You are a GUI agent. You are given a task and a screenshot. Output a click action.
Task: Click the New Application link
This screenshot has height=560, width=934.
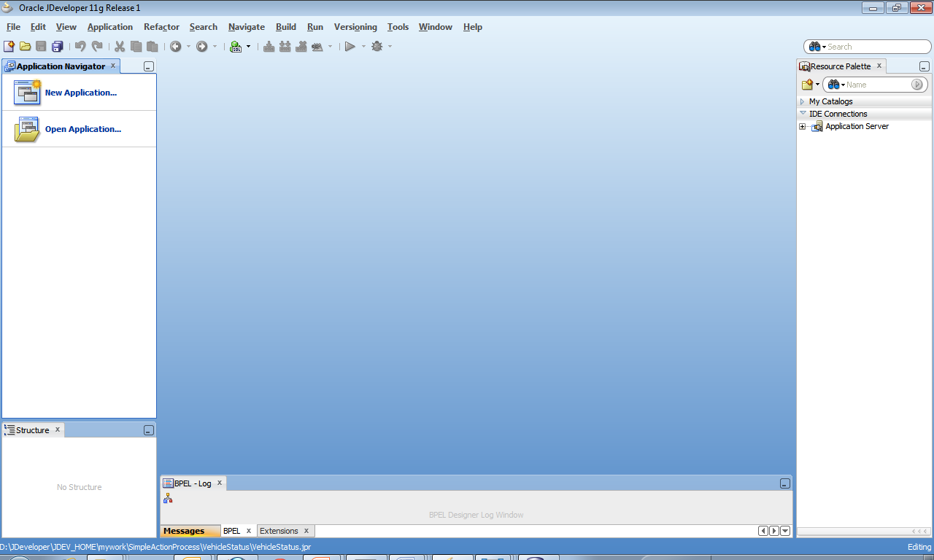coord(81,93)
